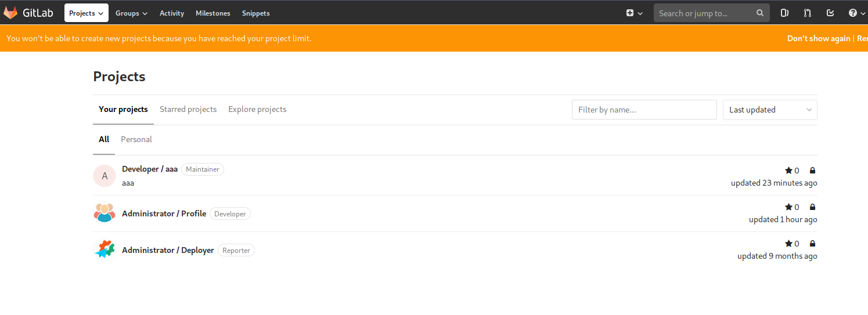The width and height of the screenshot is (868, 315).
Task: Expand the plus icon new-item dropdown
Action: pos(634,13)
